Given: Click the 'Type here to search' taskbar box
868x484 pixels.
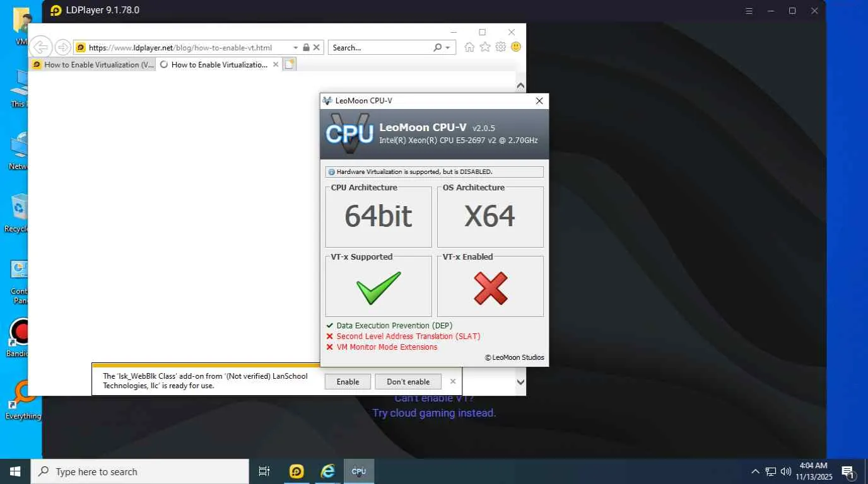Looking at the screenshot, I should [x=139, y=471].
